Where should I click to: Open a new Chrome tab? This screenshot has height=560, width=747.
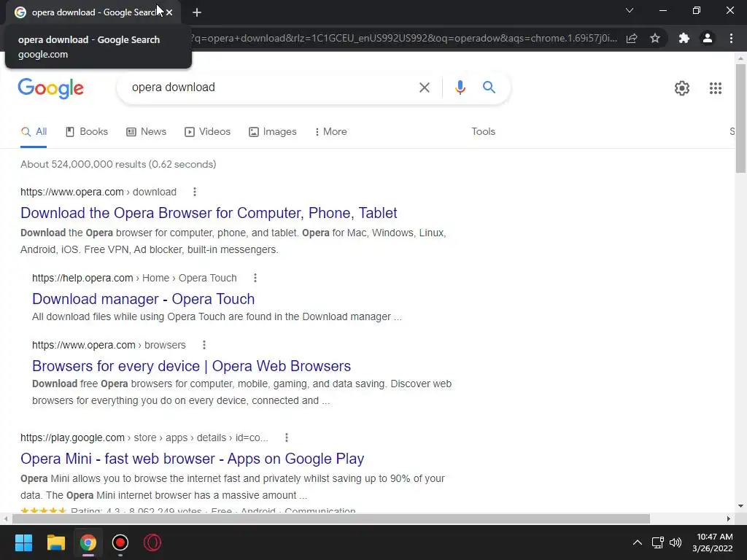tap(197, 12)
